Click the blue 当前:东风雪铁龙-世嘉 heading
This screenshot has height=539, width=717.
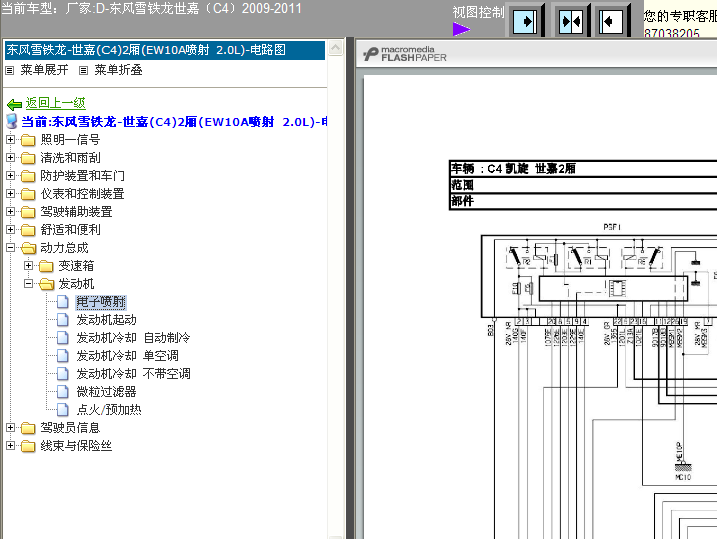point(174,122)
